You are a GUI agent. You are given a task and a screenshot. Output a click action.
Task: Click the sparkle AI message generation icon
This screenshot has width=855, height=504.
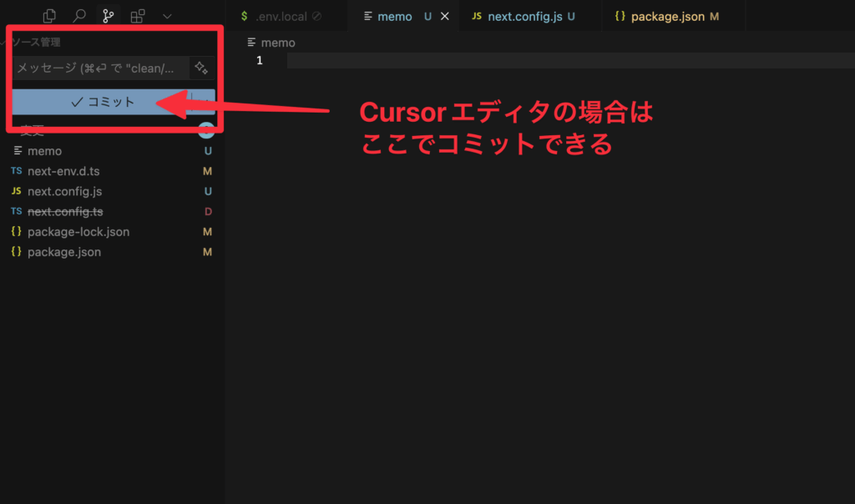[x=200, y=68]
